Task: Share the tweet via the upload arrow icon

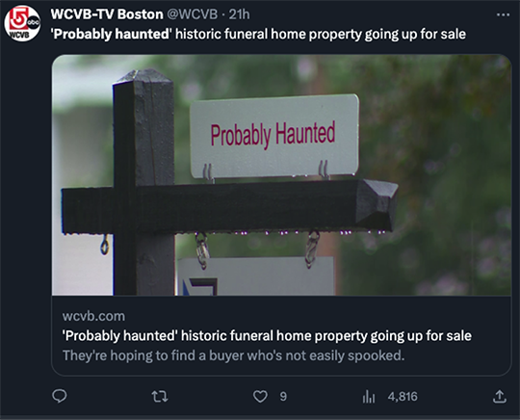Action: 500,397
